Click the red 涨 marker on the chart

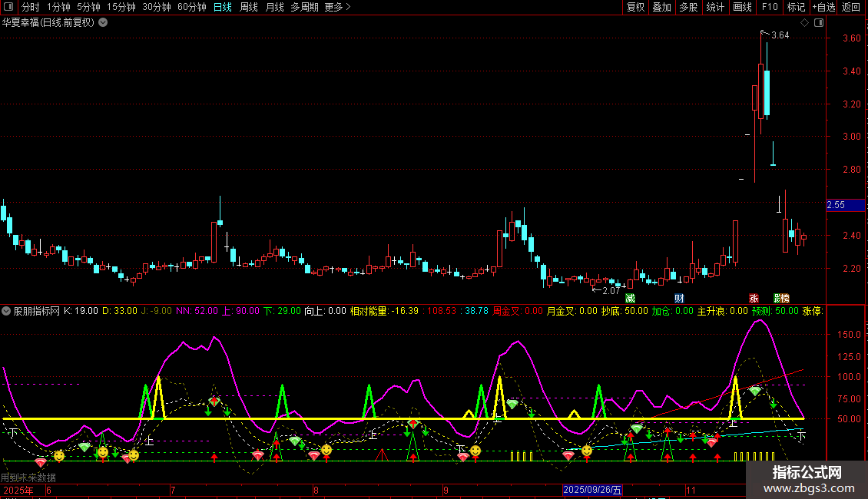point(754,298)
